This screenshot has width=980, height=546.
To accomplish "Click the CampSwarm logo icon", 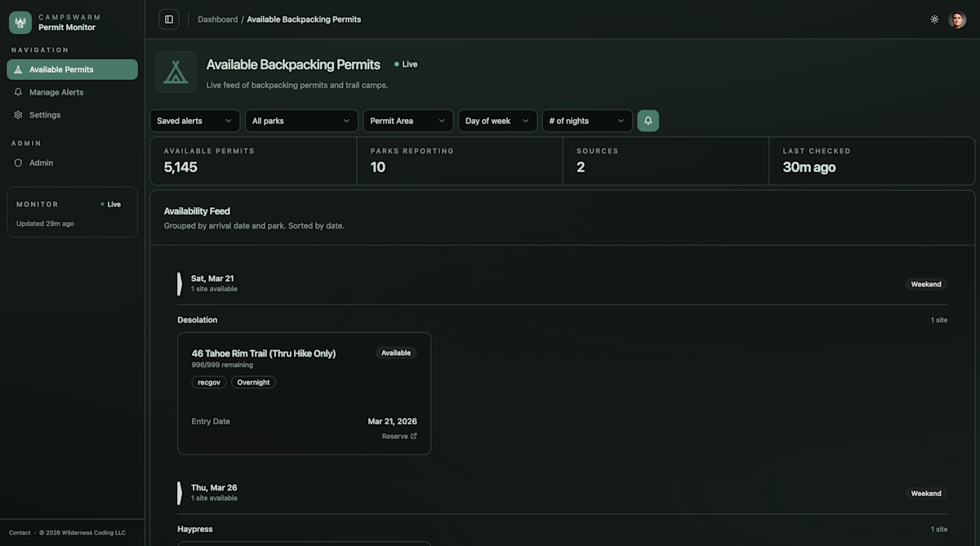I will 20,22.
